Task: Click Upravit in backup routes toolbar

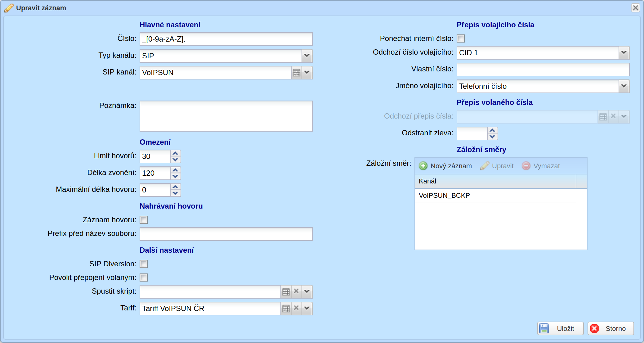Action: coord(497,166)
